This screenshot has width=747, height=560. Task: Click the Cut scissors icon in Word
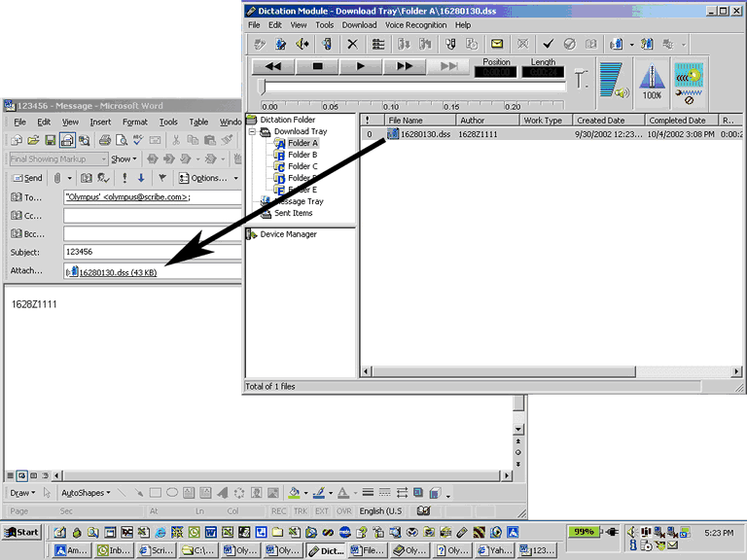point(176,140)
